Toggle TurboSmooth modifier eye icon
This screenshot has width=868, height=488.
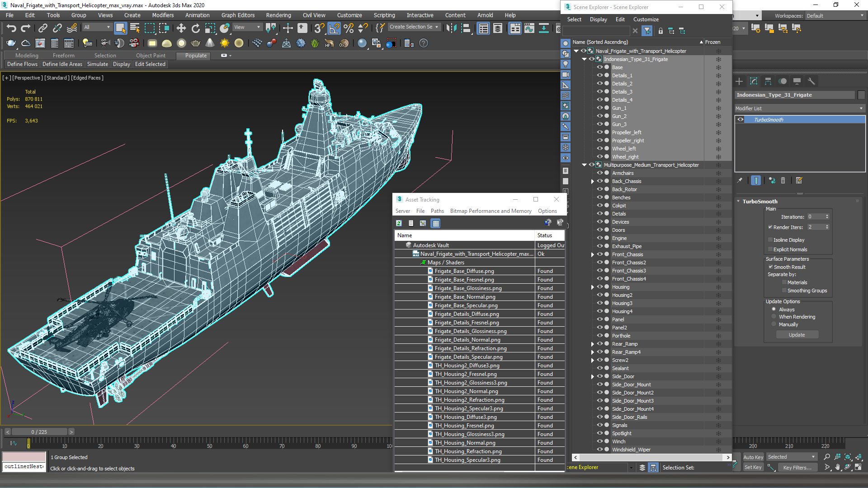741,119
